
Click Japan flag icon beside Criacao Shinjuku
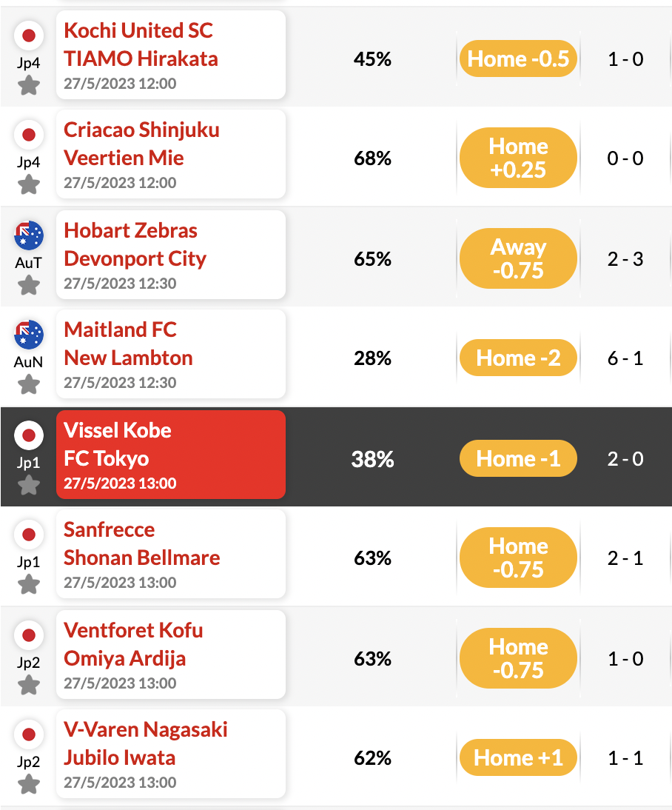(x=29, y=135)
